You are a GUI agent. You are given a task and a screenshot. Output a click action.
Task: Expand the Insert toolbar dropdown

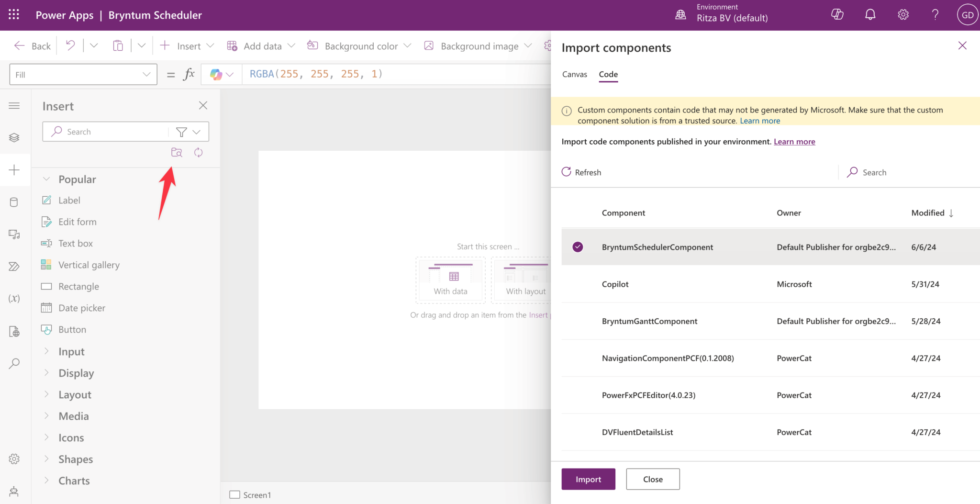coord(210,46)
